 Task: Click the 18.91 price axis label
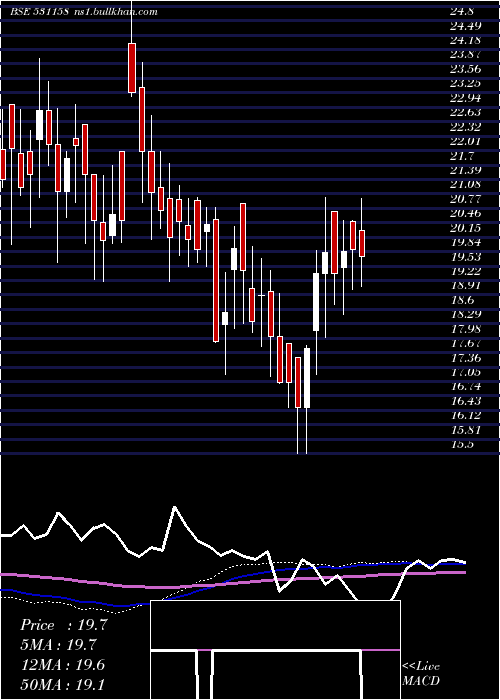(465, 286)
